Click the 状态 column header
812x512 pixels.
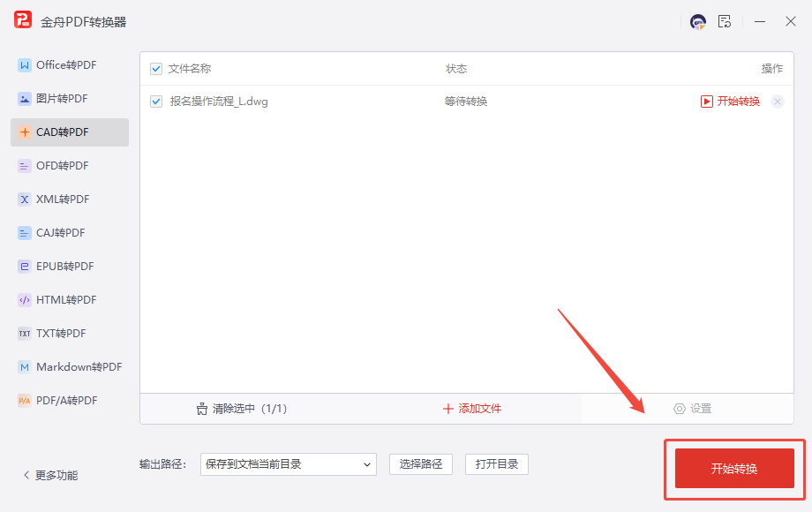point(456,69)
